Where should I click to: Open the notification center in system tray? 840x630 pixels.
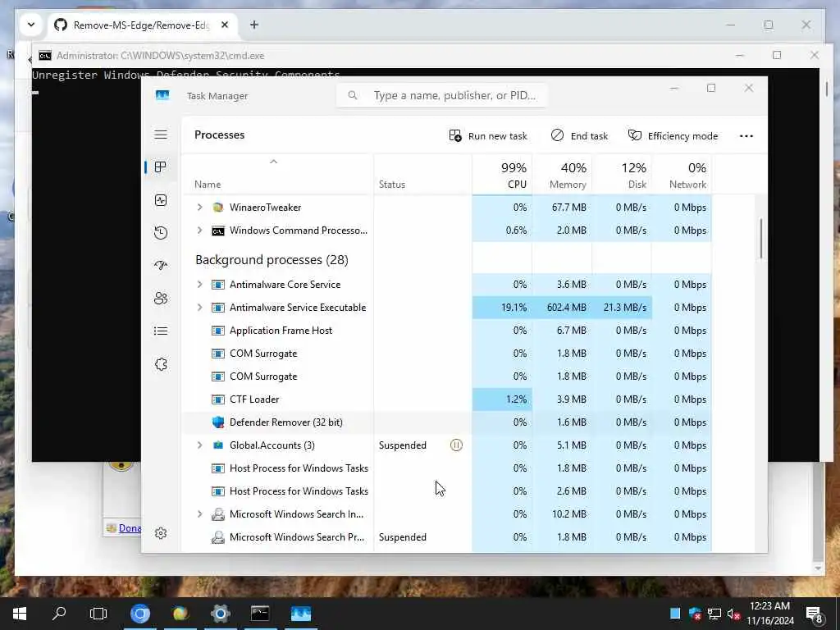point(815,614)
